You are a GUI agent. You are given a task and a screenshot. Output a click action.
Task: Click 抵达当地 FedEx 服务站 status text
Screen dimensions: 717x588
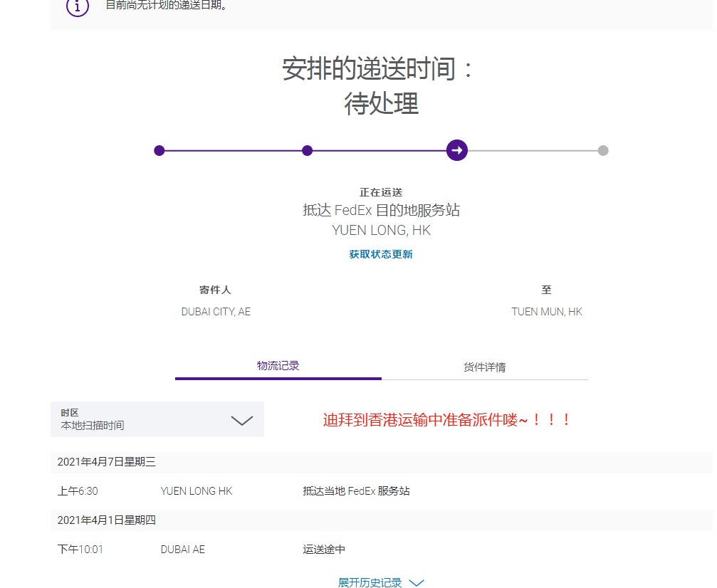click(x=356, y=491)
